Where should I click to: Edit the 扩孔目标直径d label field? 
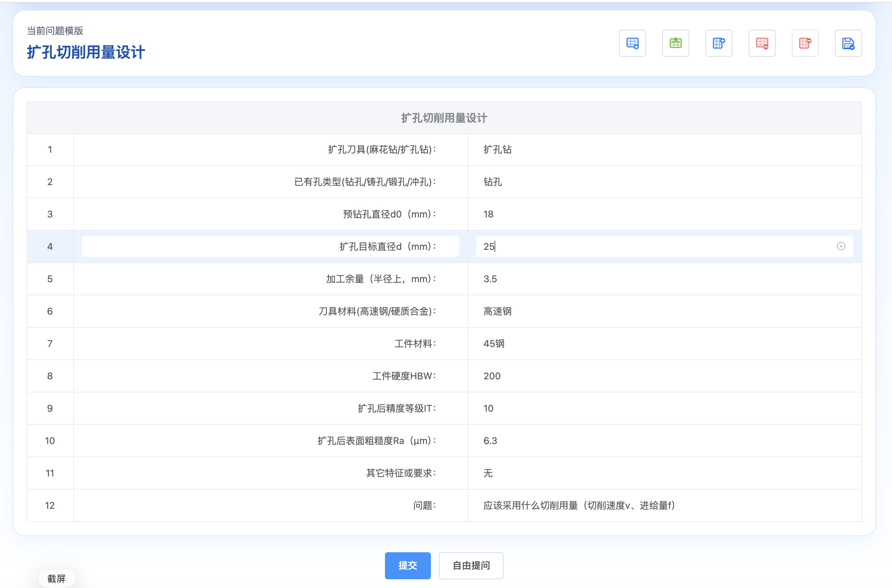270,246
